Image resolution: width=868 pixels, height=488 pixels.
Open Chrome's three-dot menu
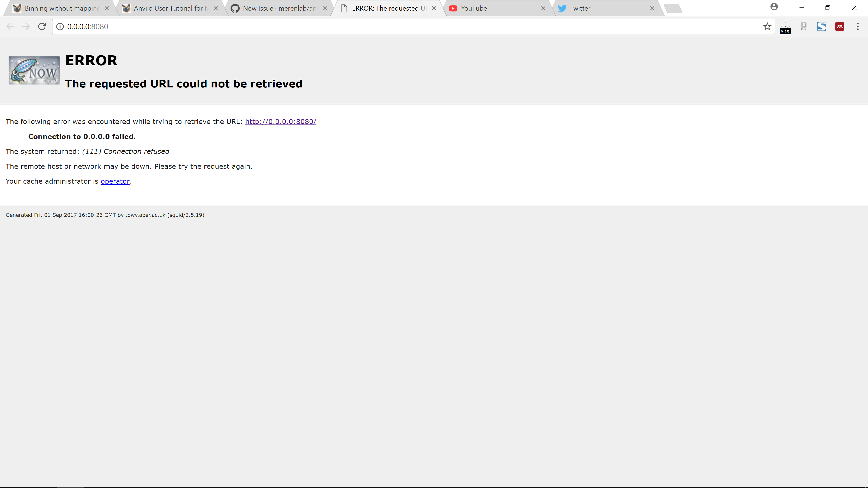858,27
